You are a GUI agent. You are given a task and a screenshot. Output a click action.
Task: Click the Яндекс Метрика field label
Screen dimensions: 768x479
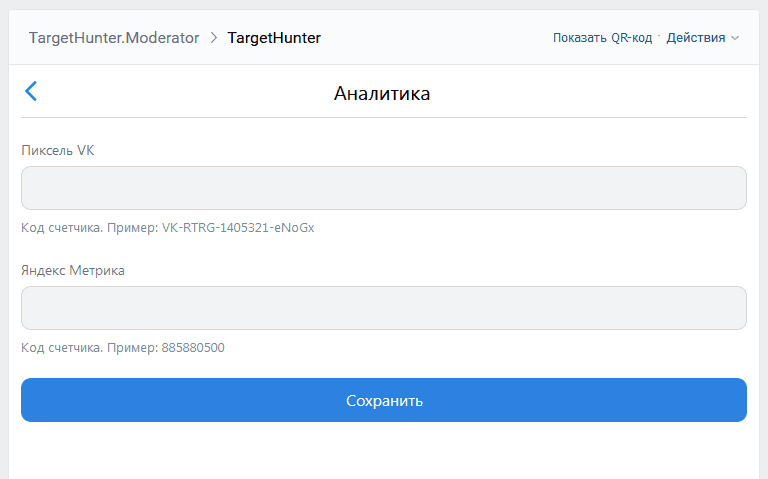coord(73,270)
